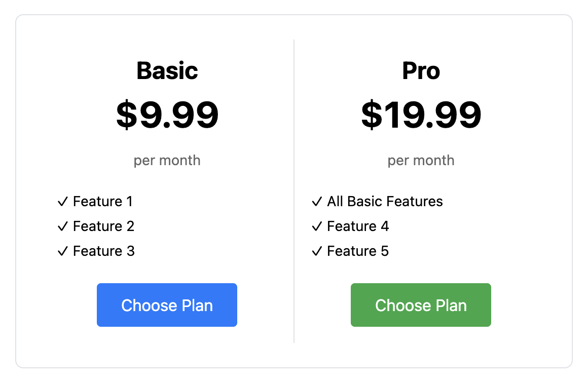Image resolution: width=588 pixels, height=383 pixels.
Task: Click the checkmark beside Feature 3
Action: [x=62, y=251]
